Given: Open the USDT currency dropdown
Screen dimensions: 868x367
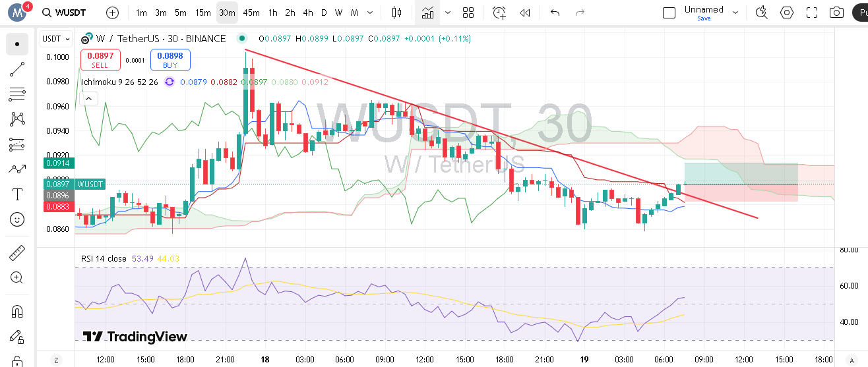Looking at the screenshot, I should tap(56, 39).
